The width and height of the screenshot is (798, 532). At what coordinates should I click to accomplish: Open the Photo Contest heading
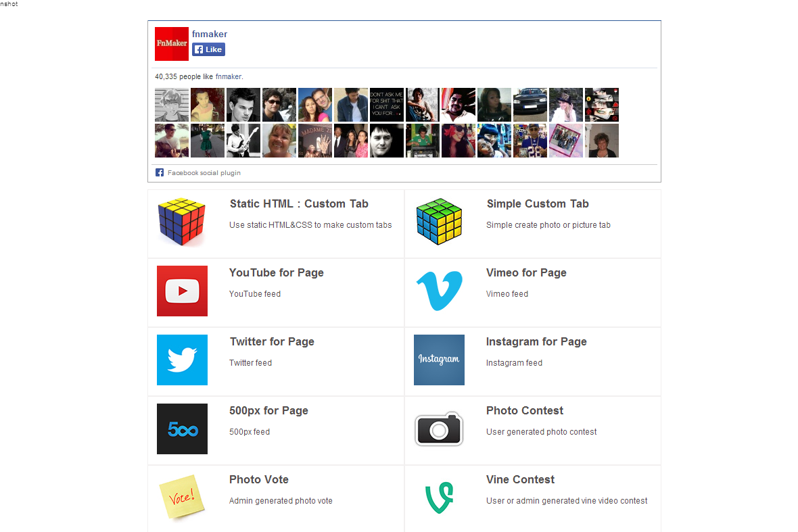click(525, 411)
